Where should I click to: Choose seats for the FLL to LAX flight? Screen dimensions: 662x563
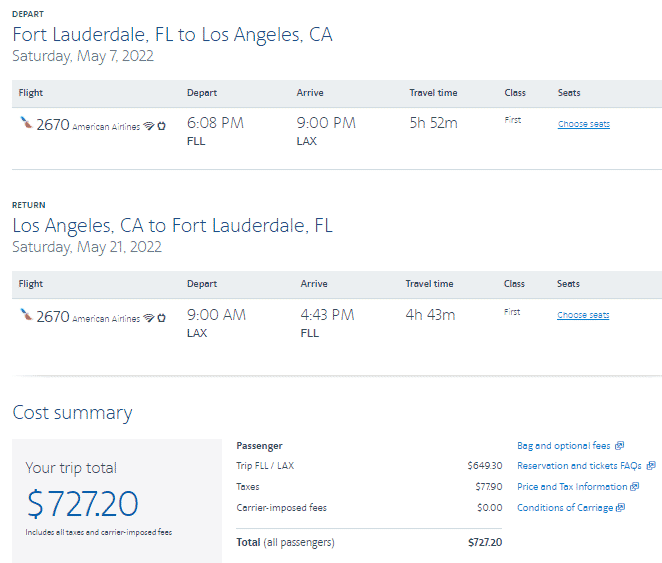[x=583, y=124]
